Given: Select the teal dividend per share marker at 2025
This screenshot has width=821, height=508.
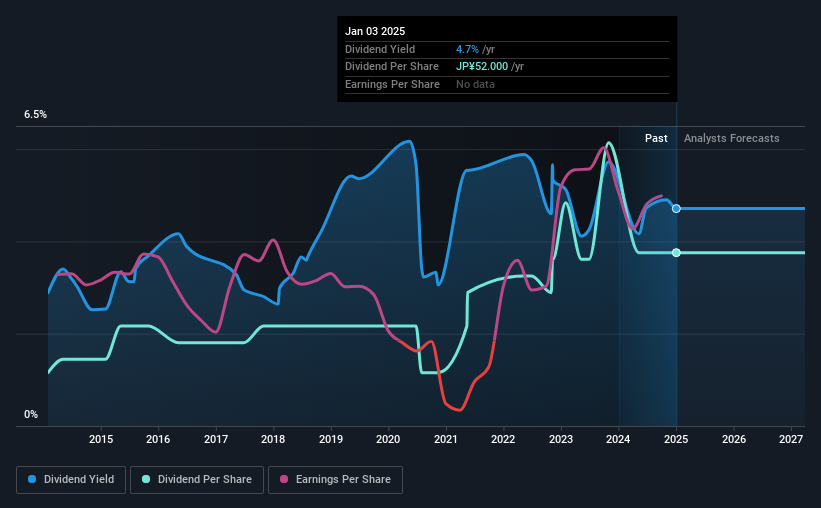Looking at the screenshot, I should coord(676,252).
